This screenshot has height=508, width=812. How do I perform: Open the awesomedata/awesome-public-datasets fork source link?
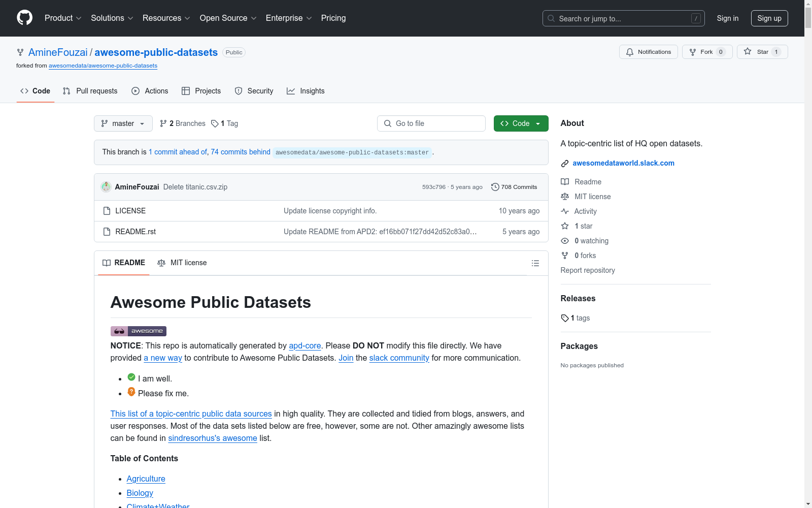pyautogui.click(x=103, y=66)
